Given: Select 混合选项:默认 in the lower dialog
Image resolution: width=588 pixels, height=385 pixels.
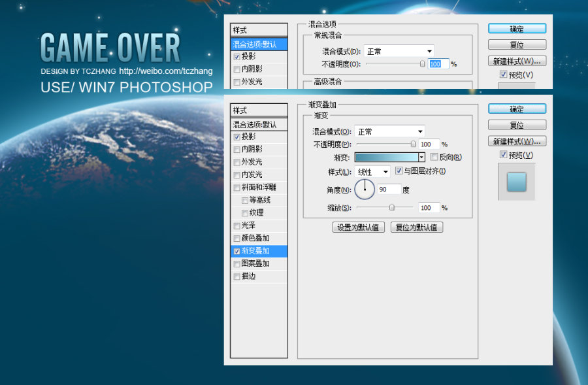Looking at the screenshot, I should click(x=259, y=125).
